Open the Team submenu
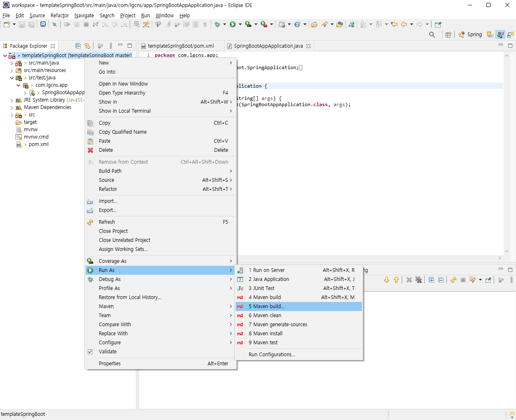Image resolution: width=516 pixels, height=420 pixels. 161,316
